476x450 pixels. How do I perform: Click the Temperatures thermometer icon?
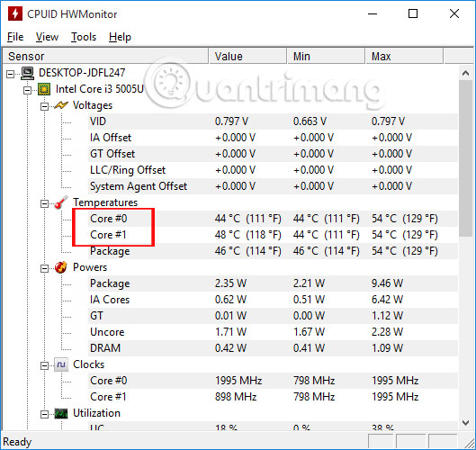point(61,202)
